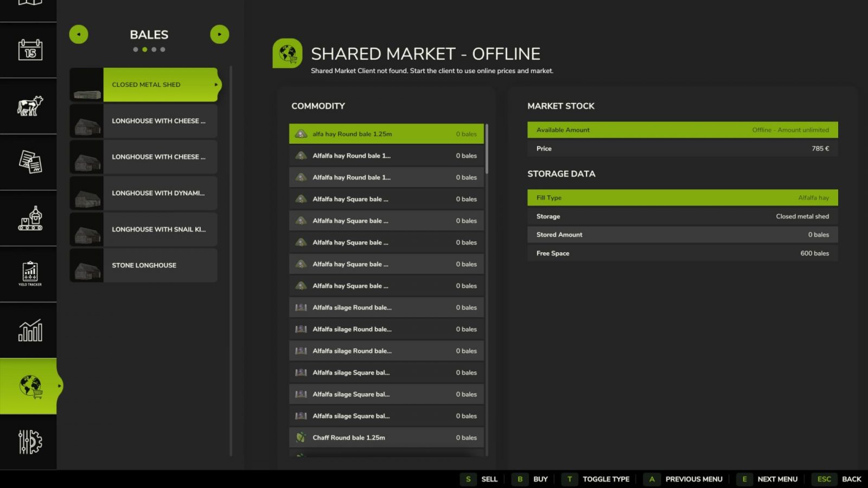Click the PREVIOUS MENU button
Viewport: 868px width, 488px height.
point(694,479)
